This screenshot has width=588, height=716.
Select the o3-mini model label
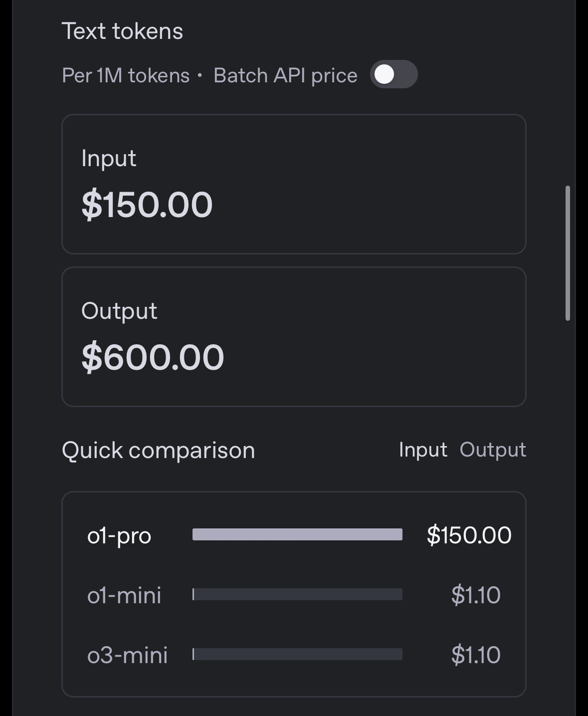[127, 655]
